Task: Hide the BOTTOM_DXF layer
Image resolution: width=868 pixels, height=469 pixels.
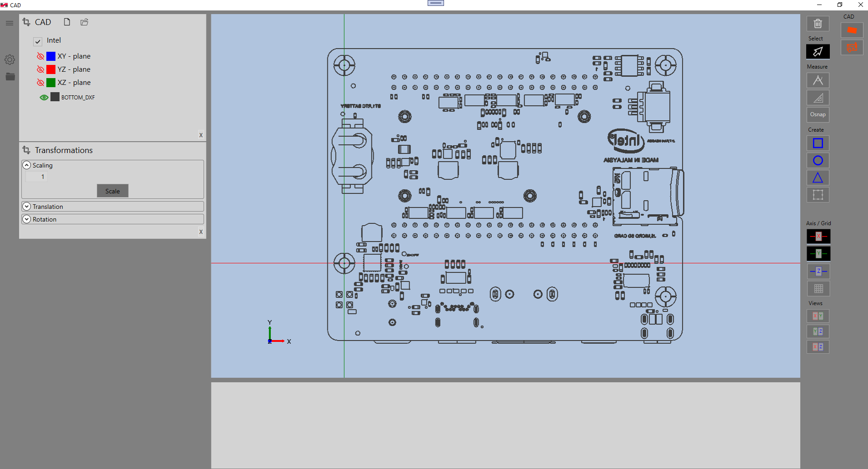Action: tap(44, 97)
